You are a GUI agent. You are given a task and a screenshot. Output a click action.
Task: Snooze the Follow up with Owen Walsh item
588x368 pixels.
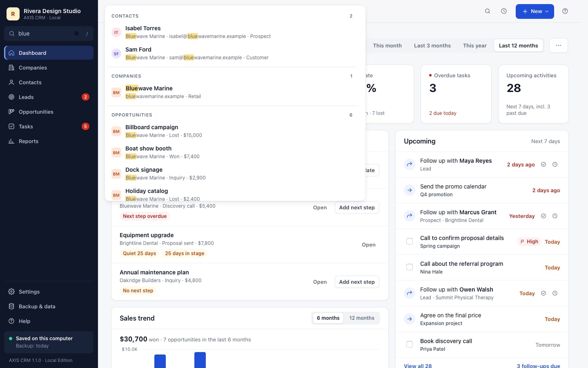click(x=555, y=293)
